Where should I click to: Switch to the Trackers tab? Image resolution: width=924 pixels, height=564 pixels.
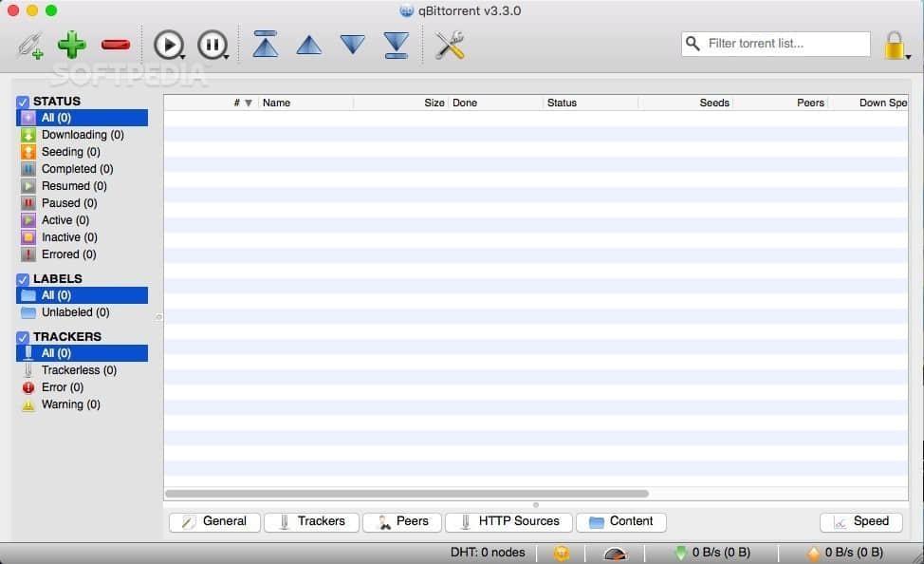tap(311, 521)
